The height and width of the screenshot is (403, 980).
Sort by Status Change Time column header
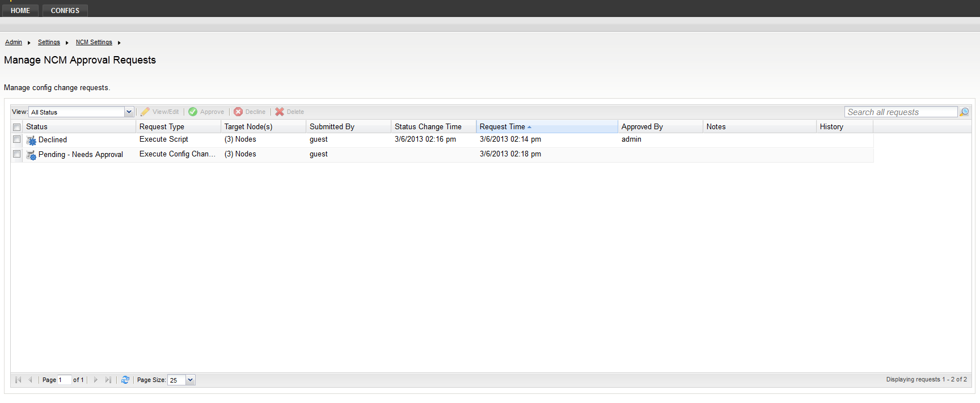pyautogui.click(x=434, y=126)
